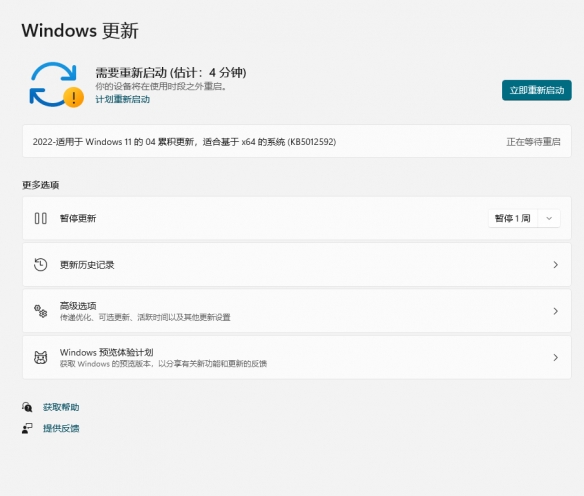
Task: Open 计划重新启动 schedule link
Action: (123, 99)
